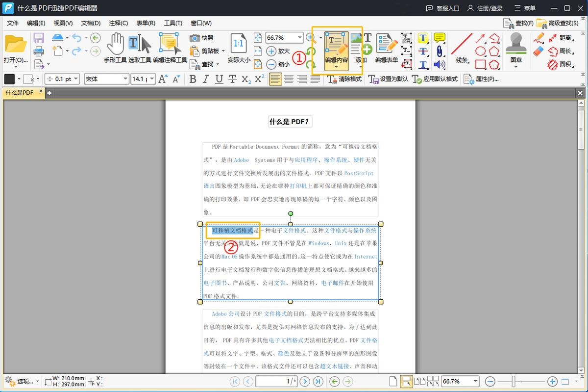Toggle italic formatting
The image size is (588, 392).
tap(205, 79)
